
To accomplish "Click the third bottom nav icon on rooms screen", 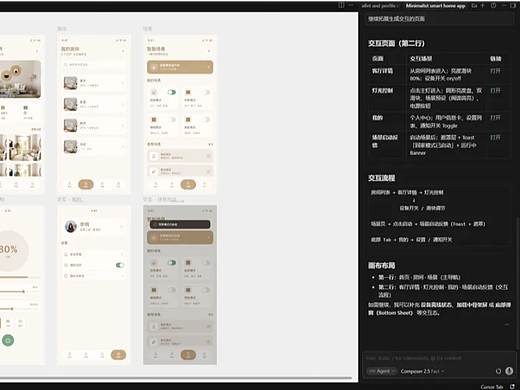I will (x=102, y=184).
